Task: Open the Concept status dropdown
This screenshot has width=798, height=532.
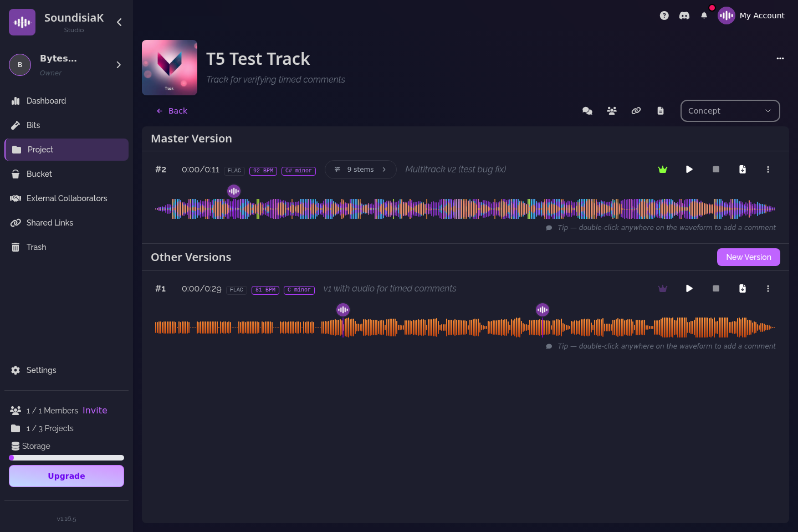Action: coord(730,111)
